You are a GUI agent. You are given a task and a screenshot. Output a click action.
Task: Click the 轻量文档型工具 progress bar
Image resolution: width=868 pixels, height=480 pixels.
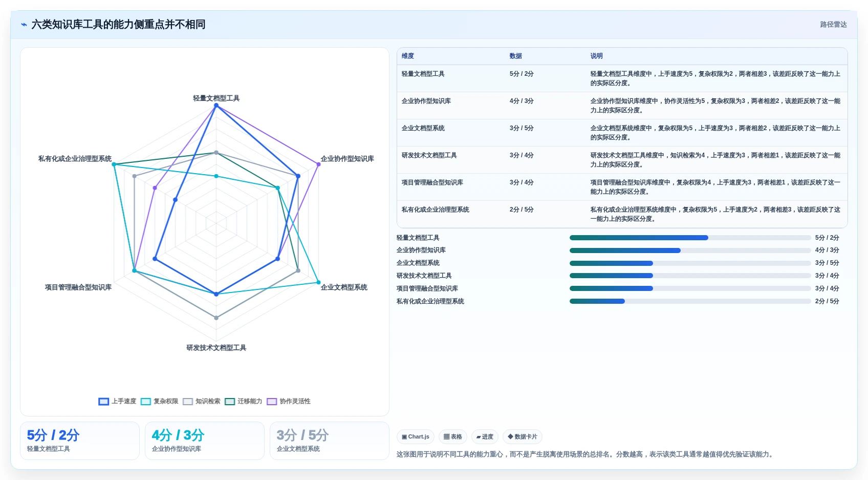click(690, 238)
